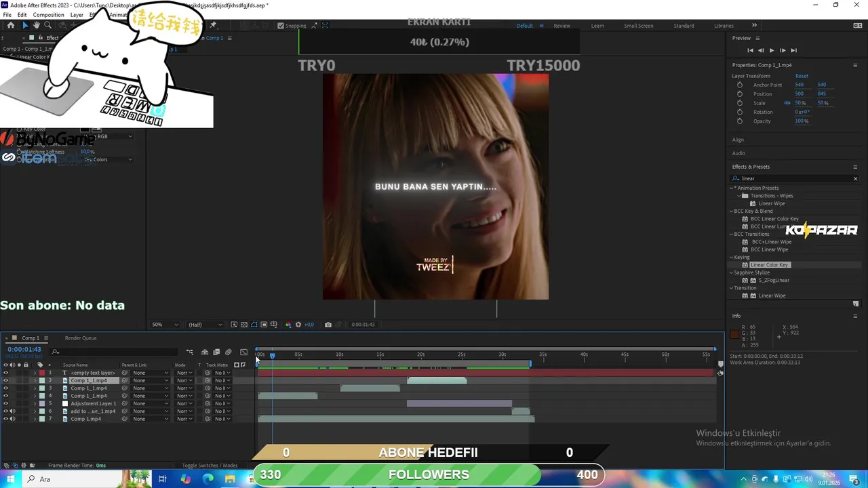Open Preview panel menu
The height and width of the screenshot is (488, 868).
[757, 38]
